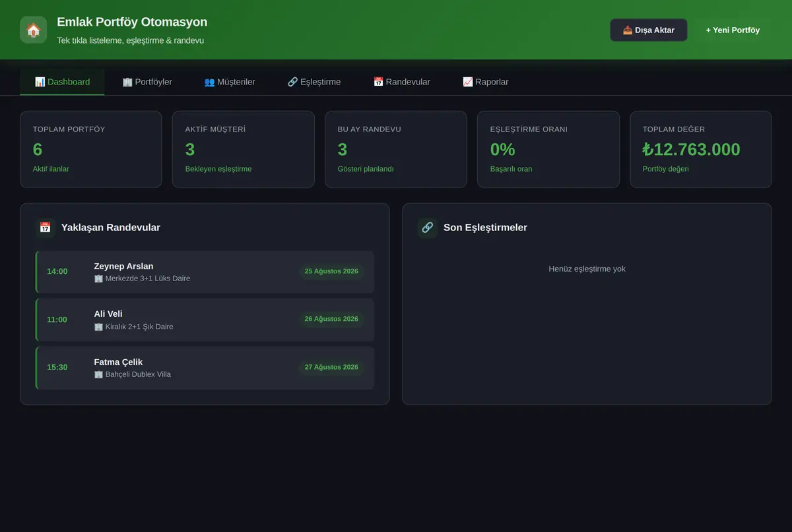This screenshot has width=792, height=532.
Task: Select the Ali Veli 11:00 appointment
Action: (205, 319)
